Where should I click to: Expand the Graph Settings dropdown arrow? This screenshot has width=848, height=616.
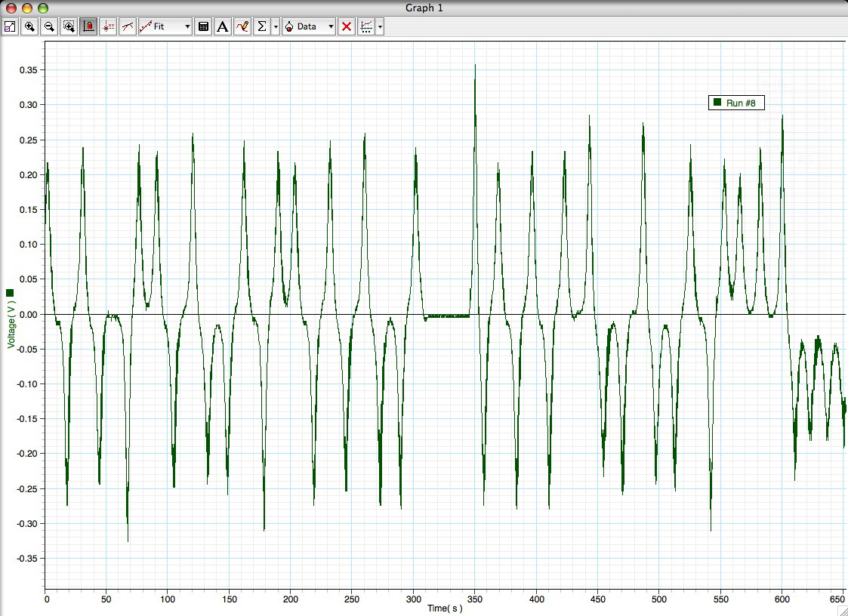pyautogui.click(x=380, y=26)
